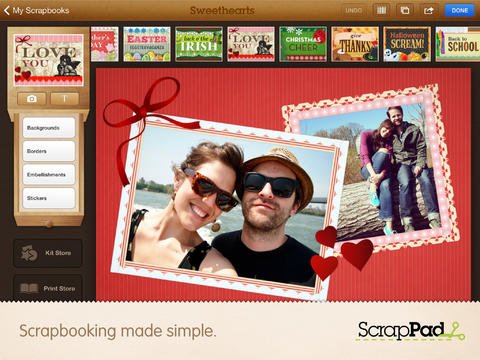Tap the blue DONE button

click(459, 11)
